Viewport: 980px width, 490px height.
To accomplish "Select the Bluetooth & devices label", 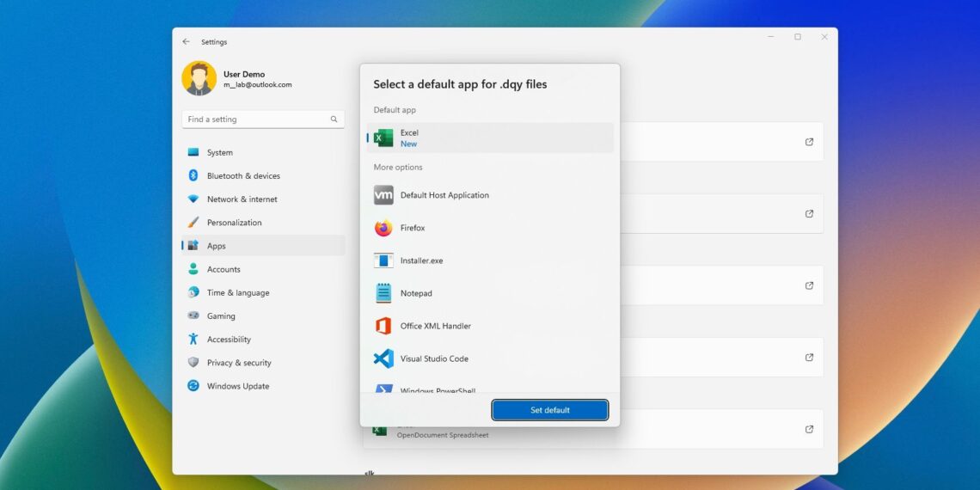I will pos(244,175).
